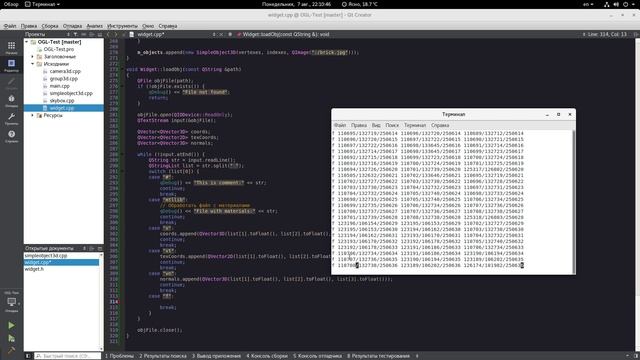Go forward in editor navigation history
The image size is (640, 360).
click(116, 34)
